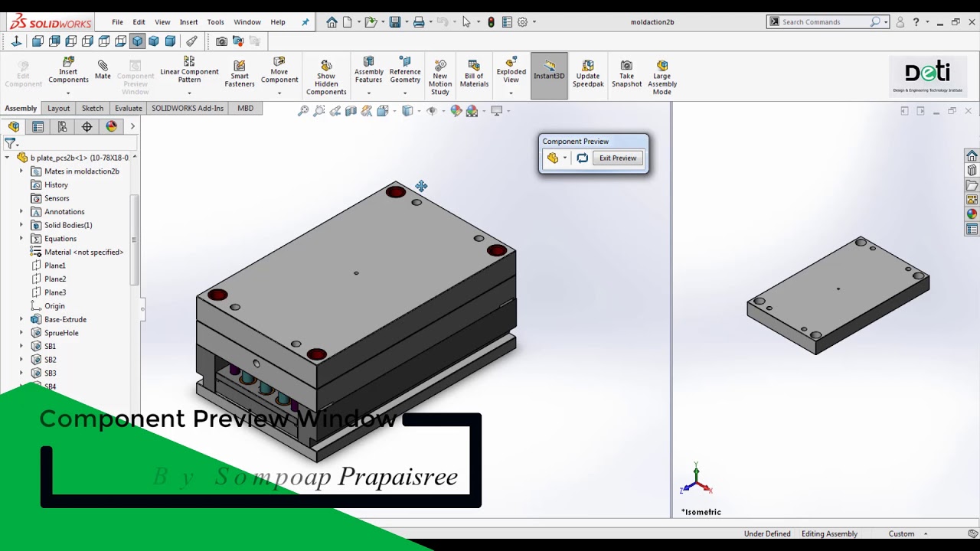Select the highlighted shaded-with-edges display cube
Screen dimensions: 980x551
137,41
